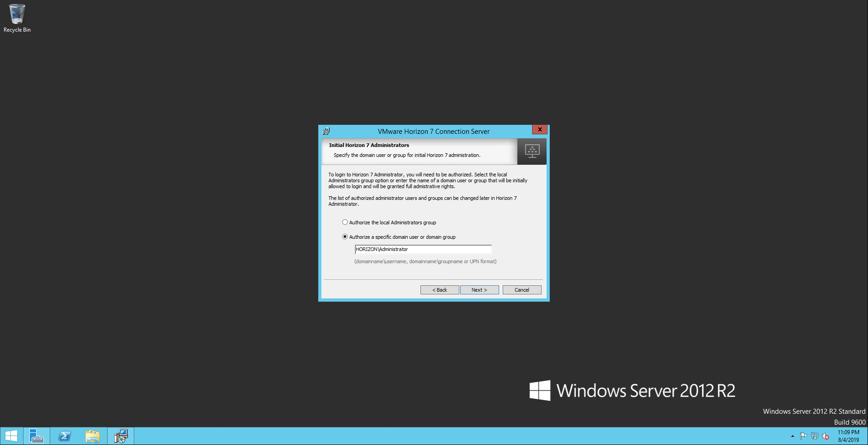Open the Action Center flag icon
Viewport: 868px width, 445px height.
pyautogui.click(x=803, y=436)
